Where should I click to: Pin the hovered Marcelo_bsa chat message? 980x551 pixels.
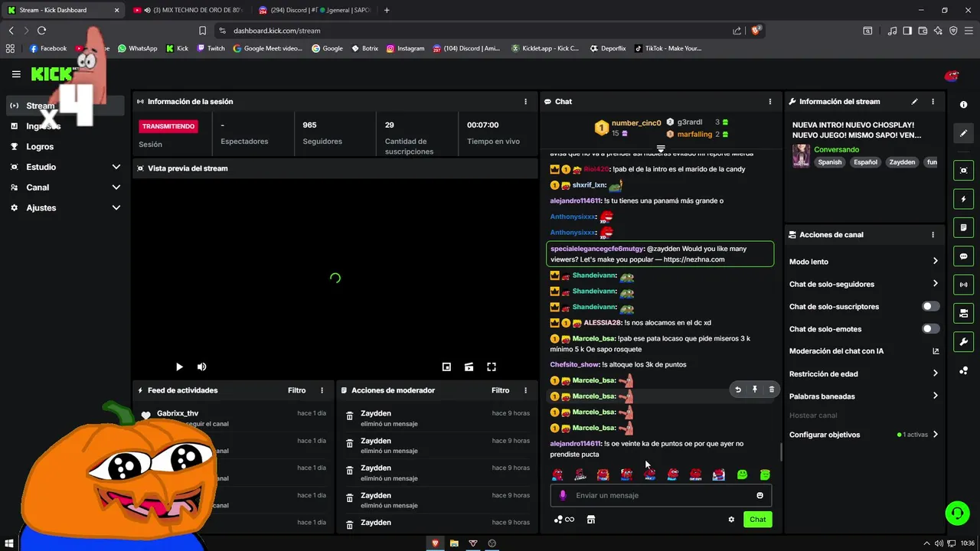coord(754,390)
